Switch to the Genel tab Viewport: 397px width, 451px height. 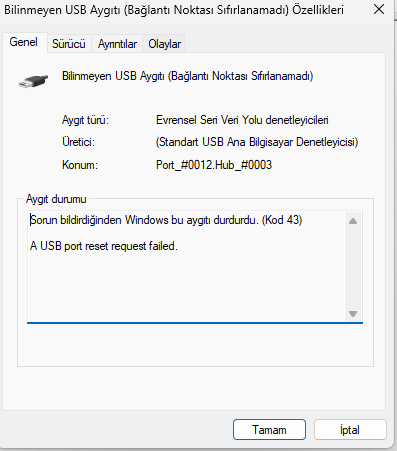(x=24, y=42)
